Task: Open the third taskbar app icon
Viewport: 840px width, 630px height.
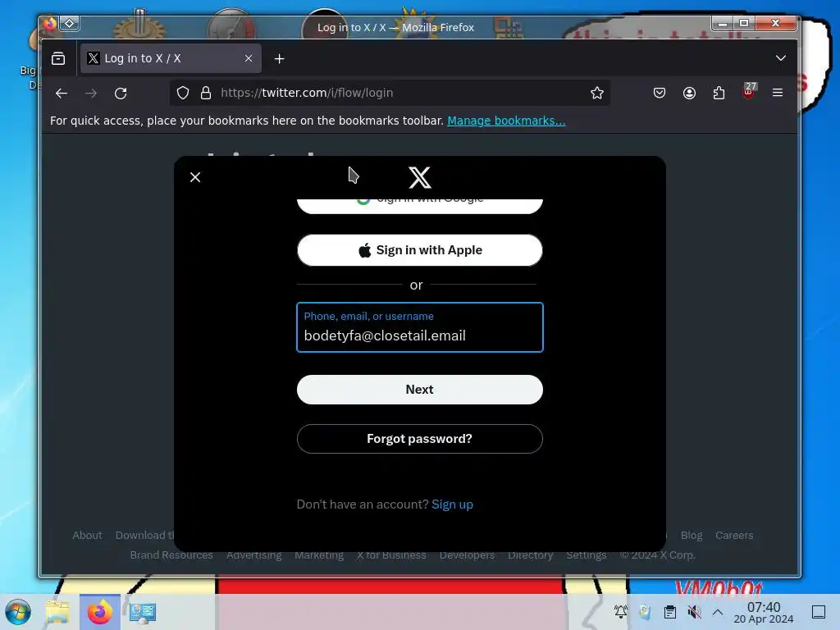Action: point(143,612)
